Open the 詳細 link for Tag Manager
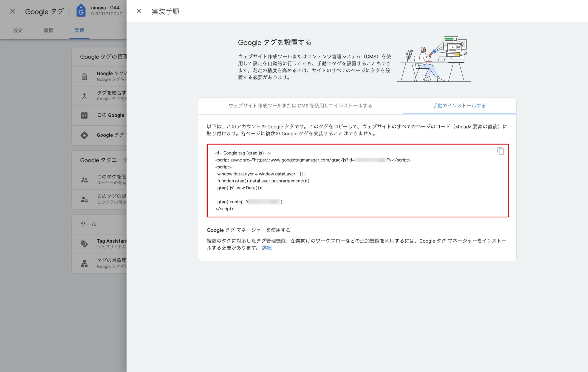The height and width of the screenshot is (372, 588). click(x=267, y=248)
